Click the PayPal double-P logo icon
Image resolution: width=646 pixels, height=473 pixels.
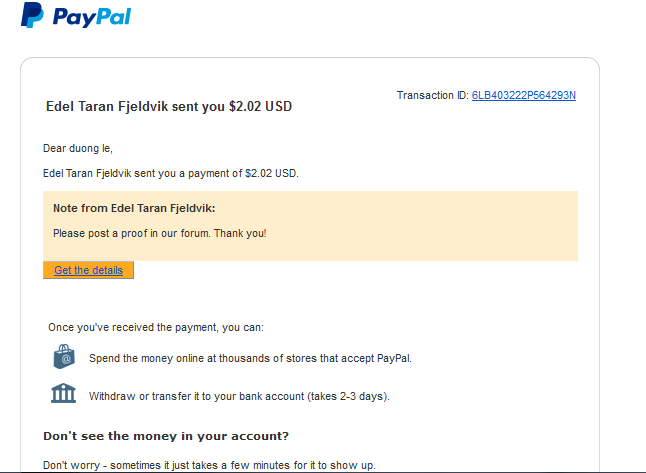coord(32,16)
